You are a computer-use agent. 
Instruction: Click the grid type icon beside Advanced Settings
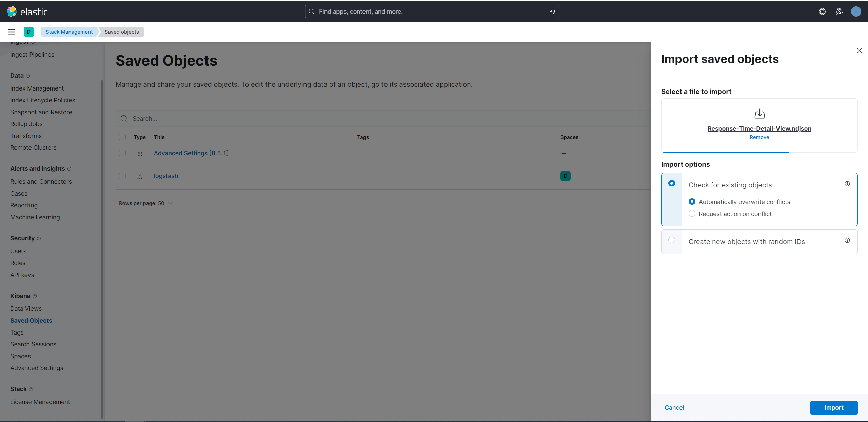pos(140,153)
